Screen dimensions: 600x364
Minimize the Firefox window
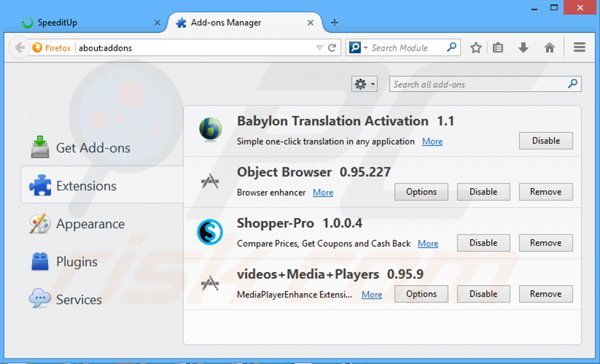(535, 8)
